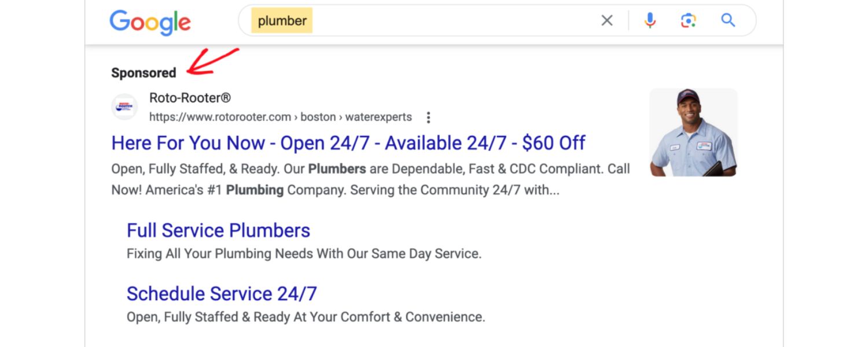Click the Google voice search microphone icon
The width and height of the screenshot is (868, 347).
tap(649, 20)
